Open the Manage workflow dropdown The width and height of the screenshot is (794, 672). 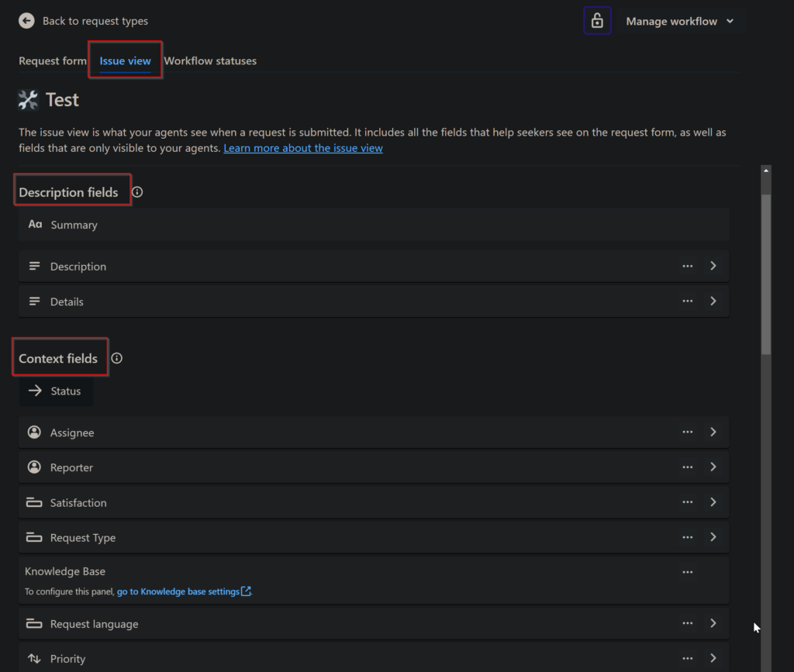coord(679,21)
